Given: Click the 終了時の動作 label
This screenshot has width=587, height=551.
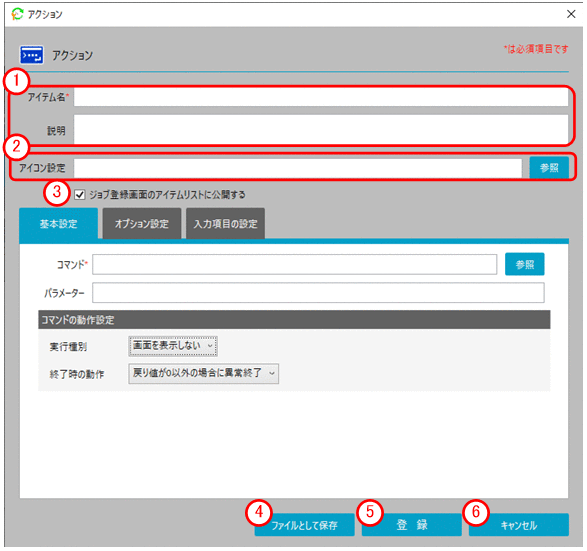Looking at the screenshot, I should (x=77, y=374).
